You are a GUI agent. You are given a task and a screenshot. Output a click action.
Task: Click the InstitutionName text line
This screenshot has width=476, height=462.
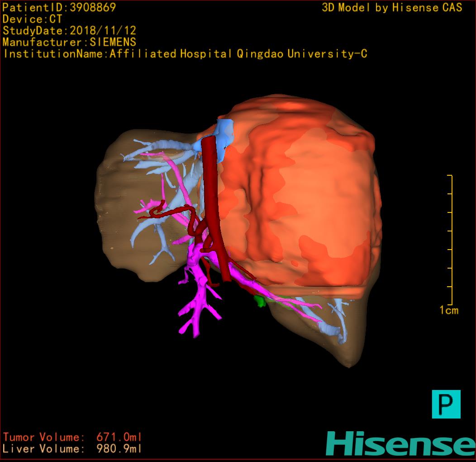point(185,54)
